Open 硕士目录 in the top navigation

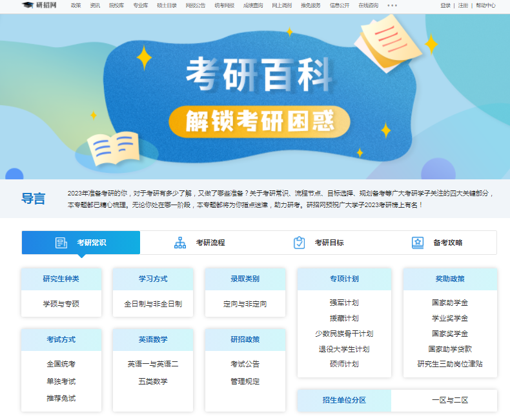167,5
